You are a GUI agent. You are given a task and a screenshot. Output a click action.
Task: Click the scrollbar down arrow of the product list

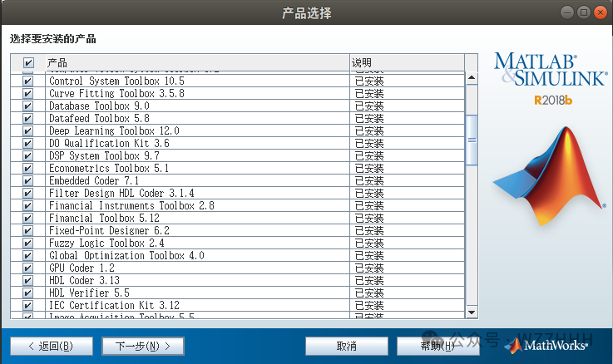[x=472, y=312]
